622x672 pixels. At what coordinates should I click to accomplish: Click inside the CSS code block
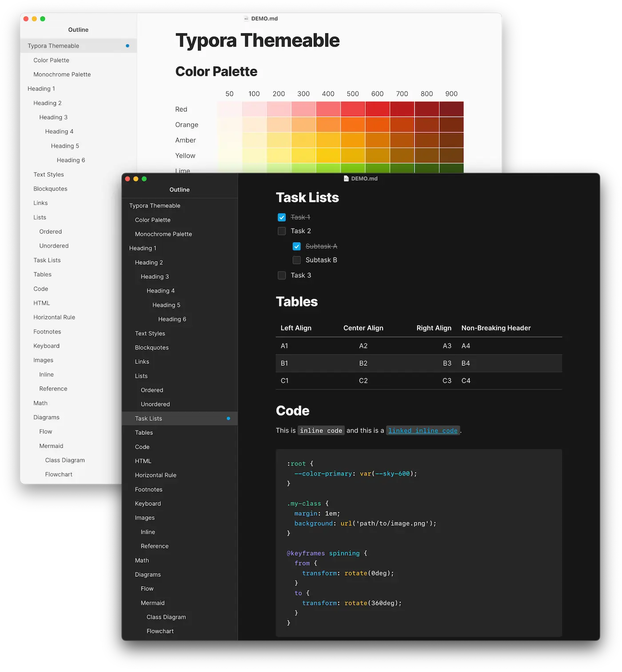(x=419, y=543)
